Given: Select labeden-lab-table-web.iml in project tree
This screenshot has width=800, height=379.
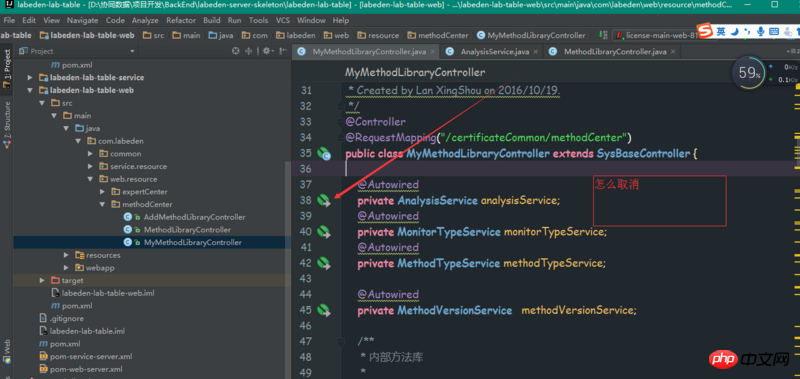Looking at the screenshot, I should [x=108, y=293].
